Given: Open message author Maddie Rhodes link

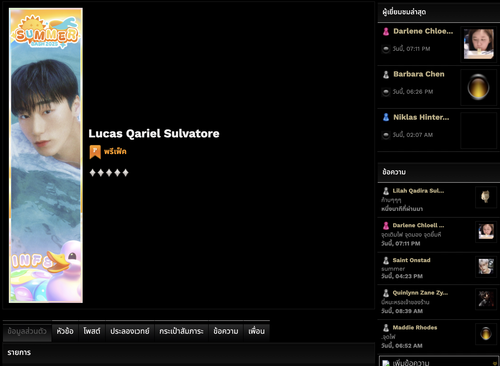Looking at the screenshot, I should click(415, 327).
